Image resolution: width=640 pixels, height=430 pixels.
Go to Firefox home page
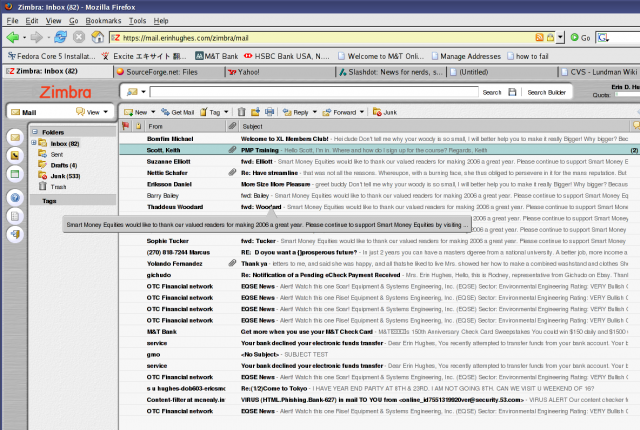point(98,38)
